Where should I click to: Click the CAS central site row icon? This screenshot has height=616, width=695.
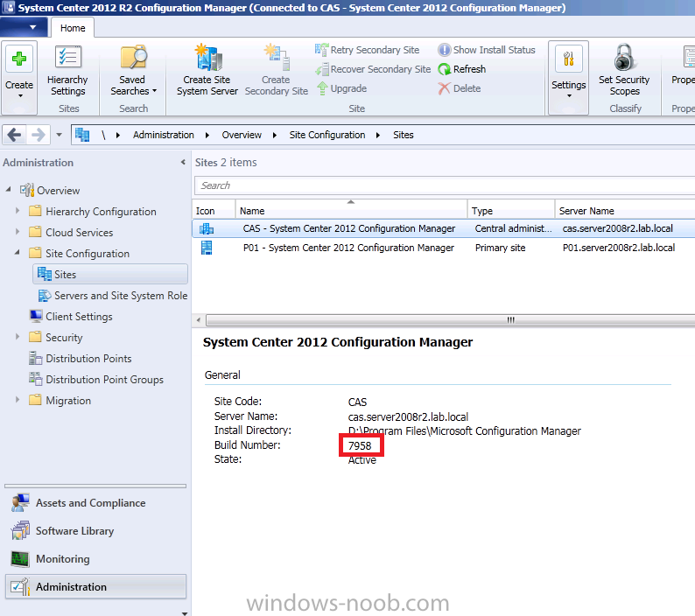point(207,228)
